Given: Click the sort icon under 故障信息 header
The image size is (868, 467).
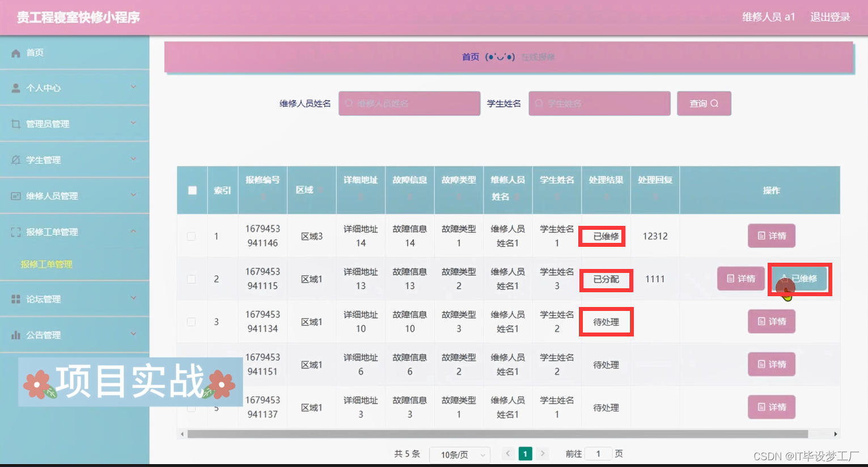Looking at the screenshot, I should 410,196.
